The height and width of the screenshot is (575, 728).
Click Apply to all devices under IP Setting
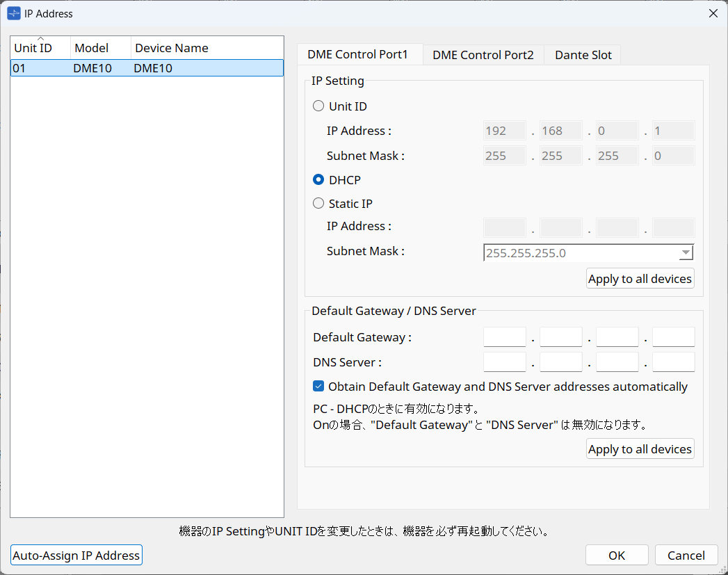click(640, 278)
